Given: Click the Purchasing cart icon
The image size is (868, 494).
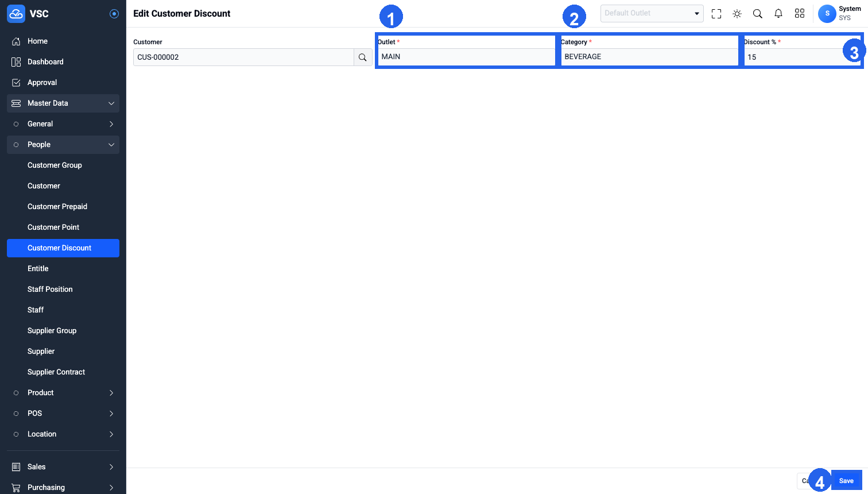Looking at the screenshot, I should coord(16,488).
